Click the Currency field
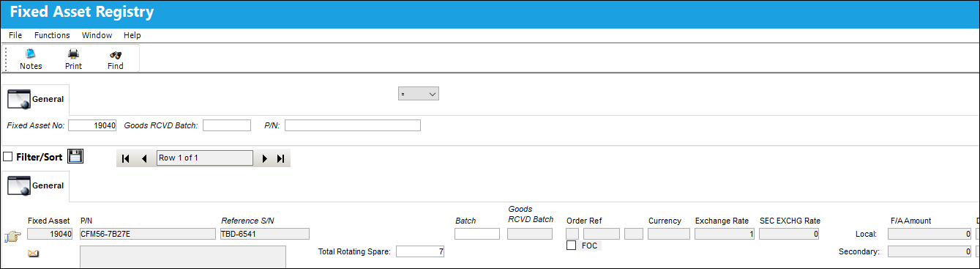 point(669,235)
